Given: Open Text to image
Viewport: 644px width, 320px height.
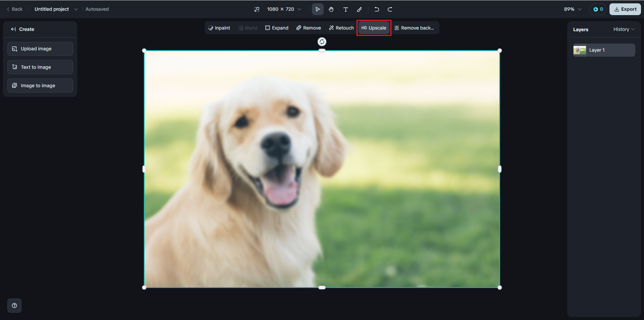Looking at the screenshot, I should tap(40, 67).
